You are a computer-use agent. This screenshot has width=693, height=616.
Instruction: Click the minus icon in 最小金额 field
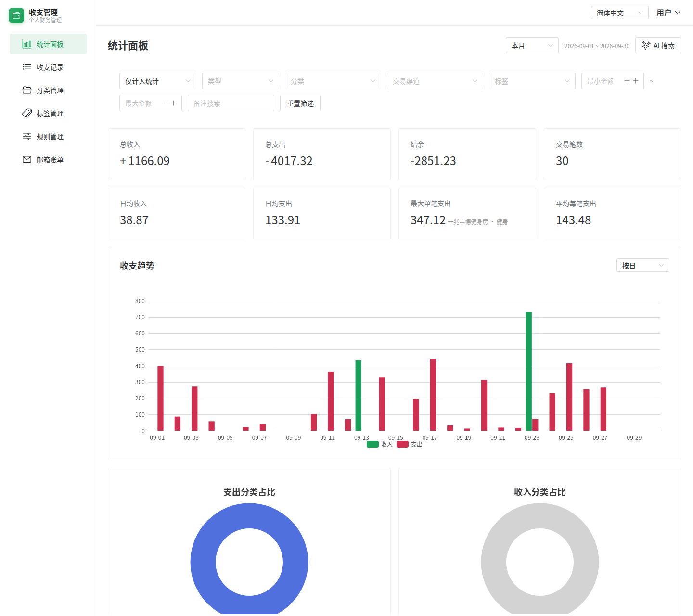coord(627,81)
